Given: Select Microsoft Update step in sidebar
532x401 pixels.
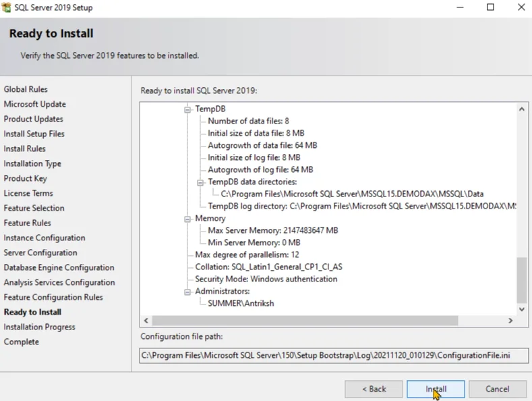Looking at the screenshot, I should pyautogui.click(x=35, y=105).
